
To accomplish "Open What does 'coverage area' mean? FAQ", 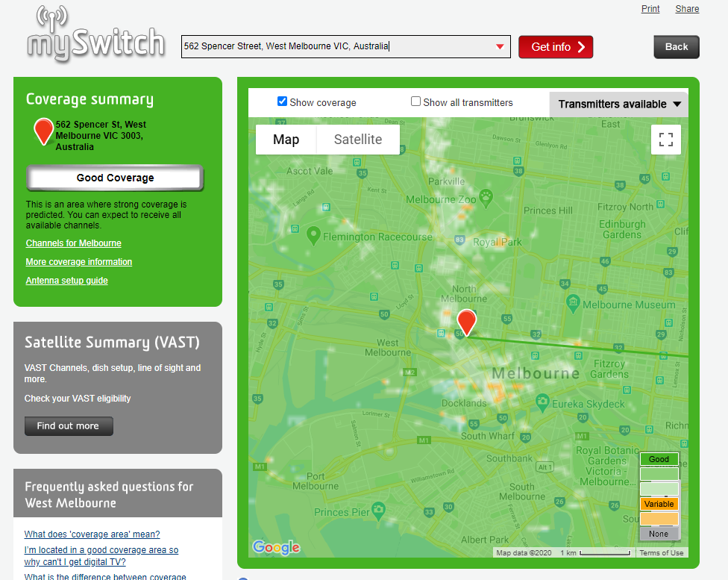I will pos(92,534).
